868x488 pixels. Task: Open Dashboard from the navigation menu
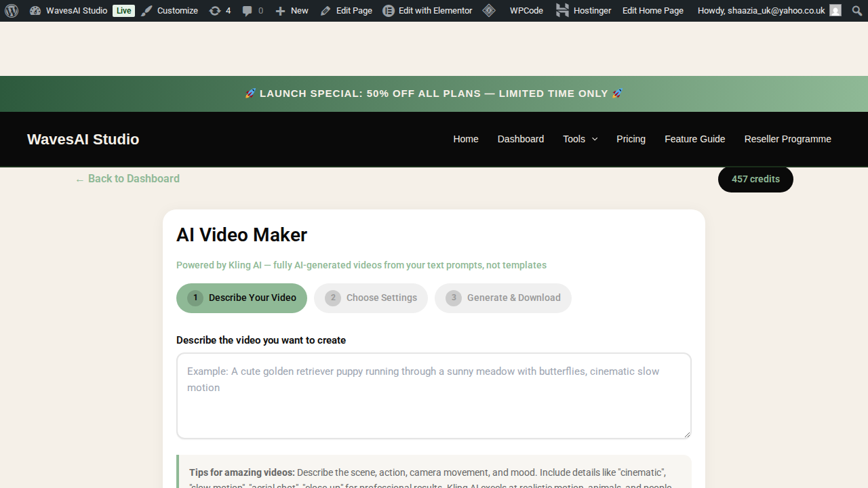coord(521,139)
